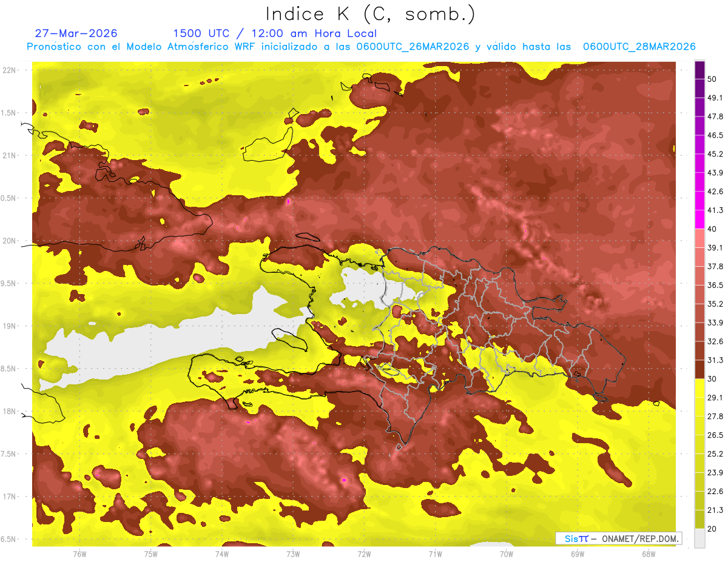Click the 0600UTC_28MAR2026 validity time text

[x=639, y=47]
